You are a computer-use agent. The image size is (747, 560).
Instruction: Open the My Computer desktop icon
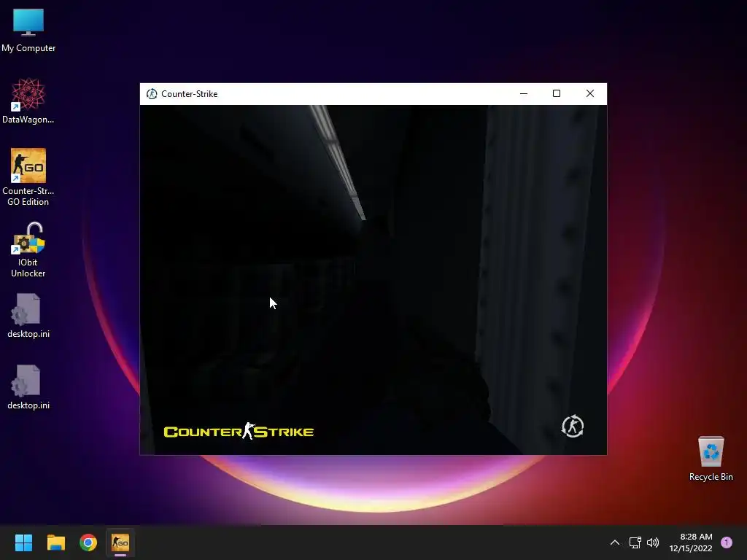point(28,30)
